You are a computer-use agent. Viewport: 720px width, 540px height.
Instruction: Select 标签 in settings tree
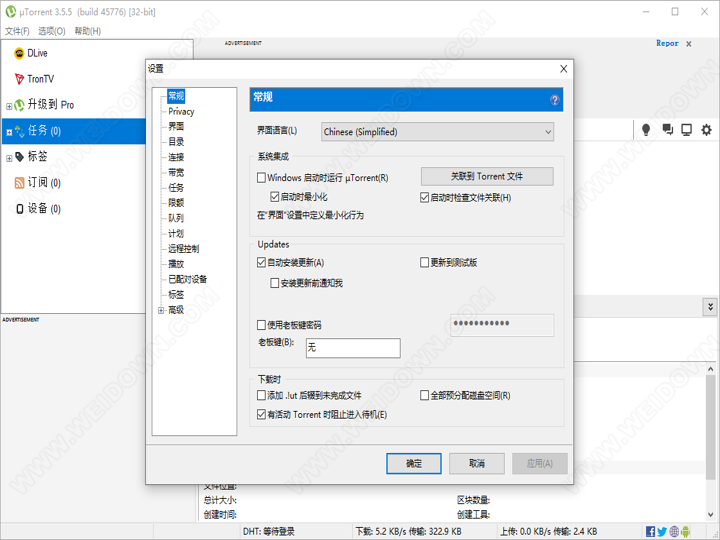(176, 295)
